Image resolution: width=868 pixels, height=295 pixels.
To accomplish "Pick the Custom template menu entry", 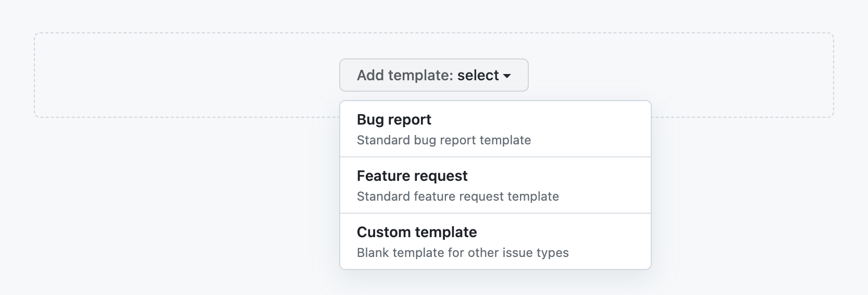I will 495,241.
